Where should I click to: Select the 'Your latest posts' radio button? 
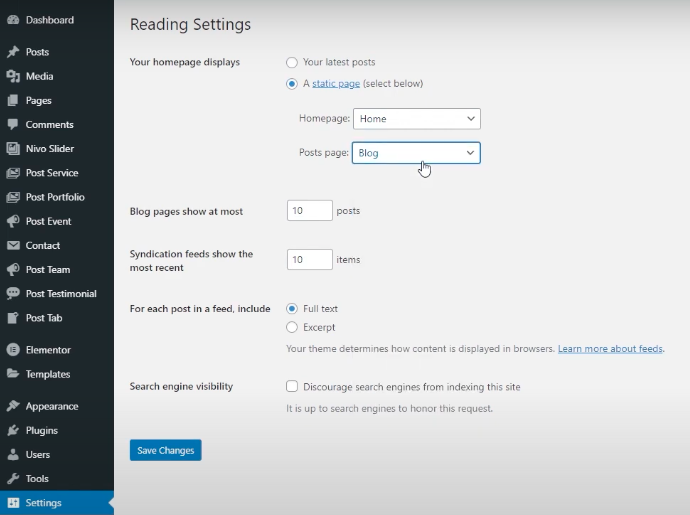[292, 62]
